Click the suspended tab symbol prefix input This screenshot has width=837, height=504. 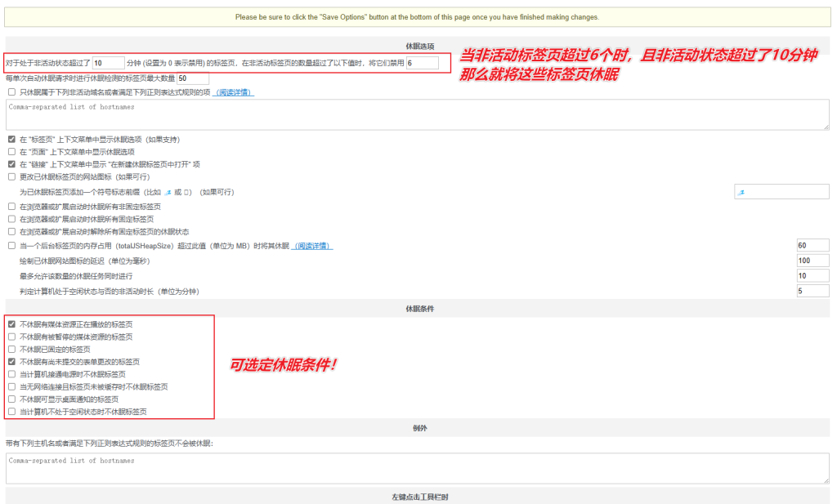click(781, 191)
